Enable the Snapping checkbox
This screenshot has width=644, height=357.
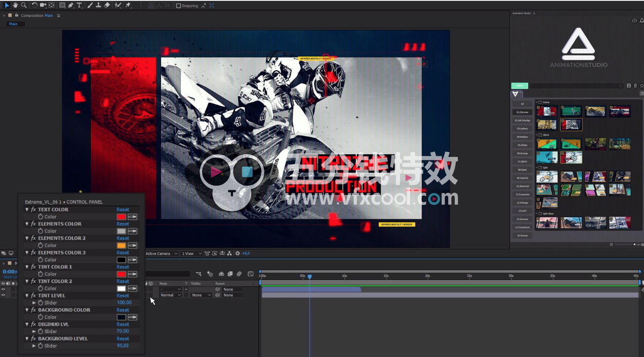tap(179, 6)
